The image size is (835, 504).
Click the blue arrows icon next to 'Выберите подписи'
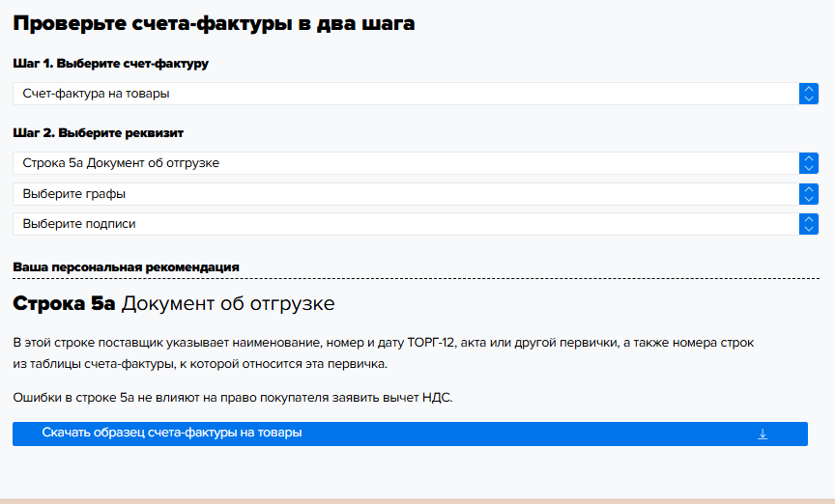pyautogui.click(x=809, y=224)
